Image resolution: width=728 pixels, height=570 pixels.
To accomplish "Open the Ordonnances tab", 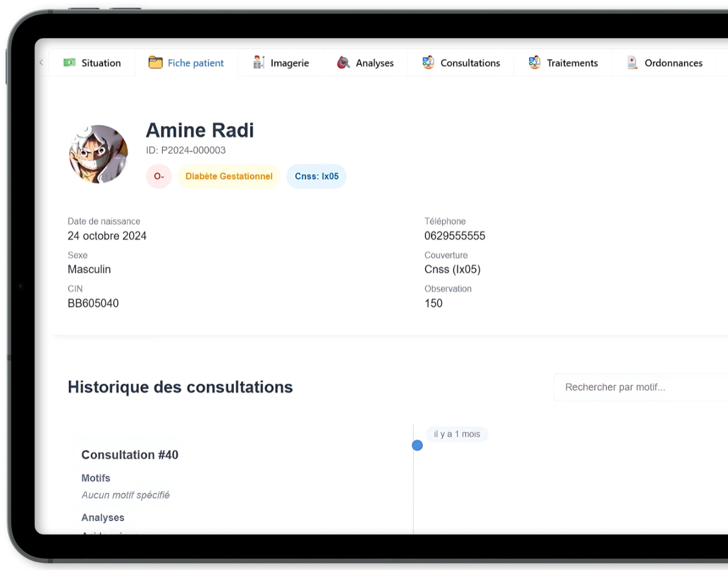I will (x=664, y=63).
